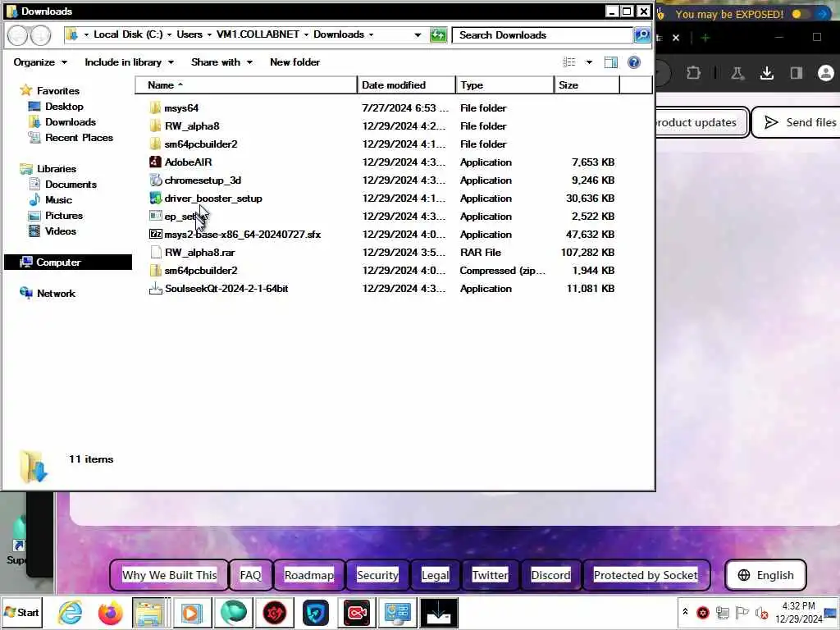This screenshot has height=630, width=840.
Task: Show the preview pane icon
Action: click(x=610, y=62)
